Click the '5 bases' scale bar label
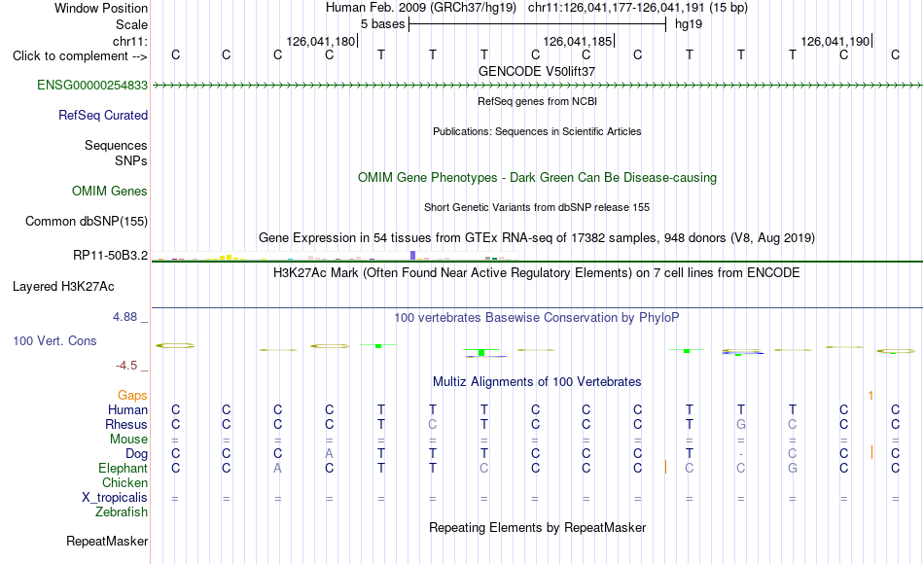 [383, 24]
